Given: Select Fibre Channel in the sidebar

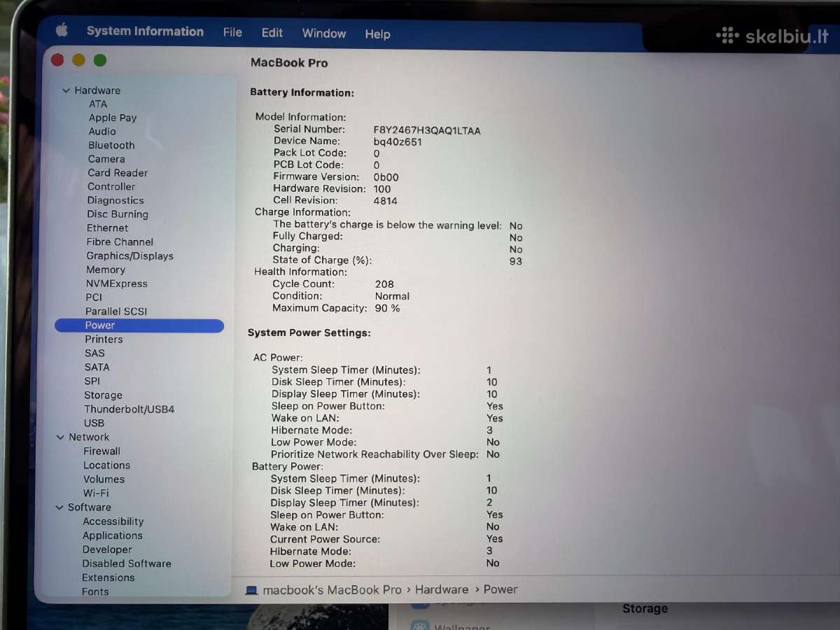Looking at the screenshot, I should pos(120,242).
